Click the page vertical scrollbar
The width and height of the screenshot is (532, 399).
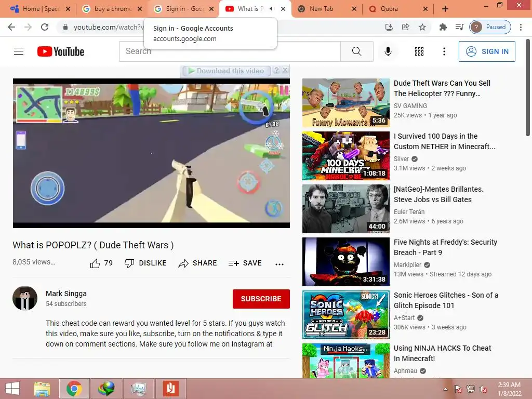pos(528,88)
